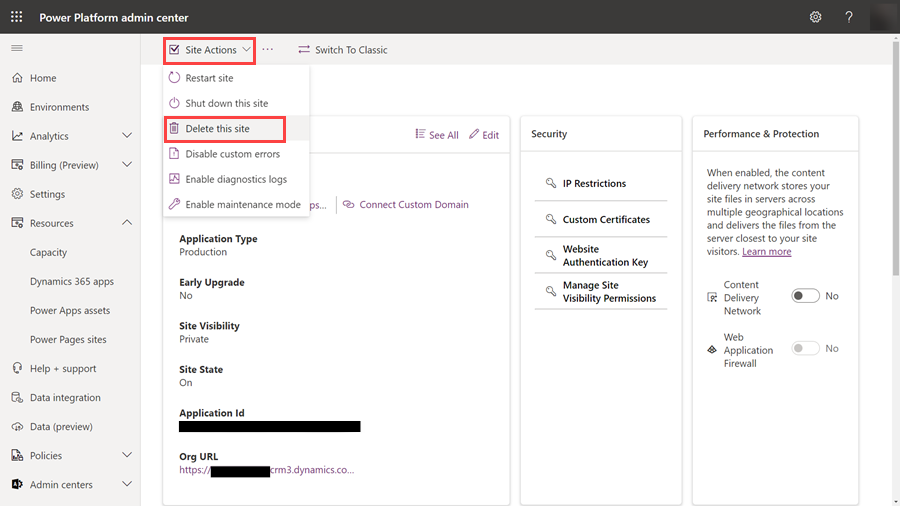The image size is (900, 506).
Task: Open the more options ellipsis menu
Action: 267,50
